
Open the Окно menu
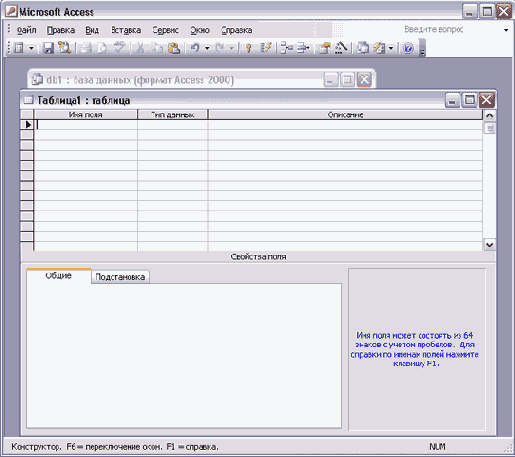(x=200, y=30)
